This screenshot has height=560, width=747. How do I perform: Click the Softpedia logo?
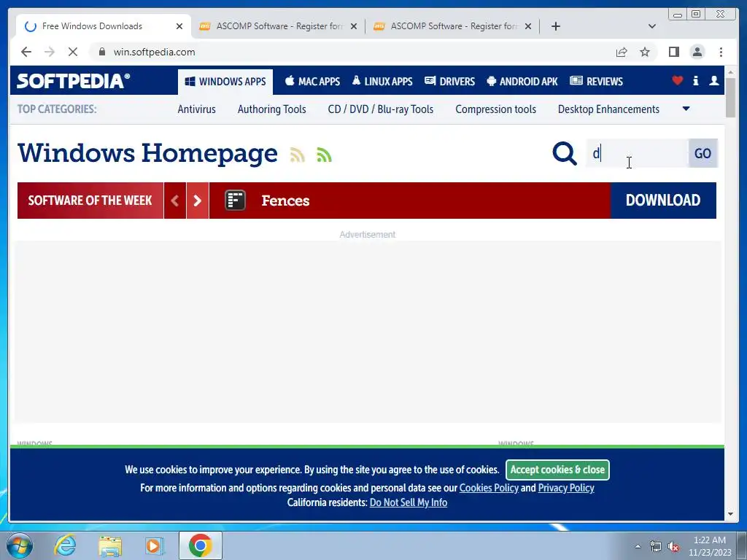(74, 81)
